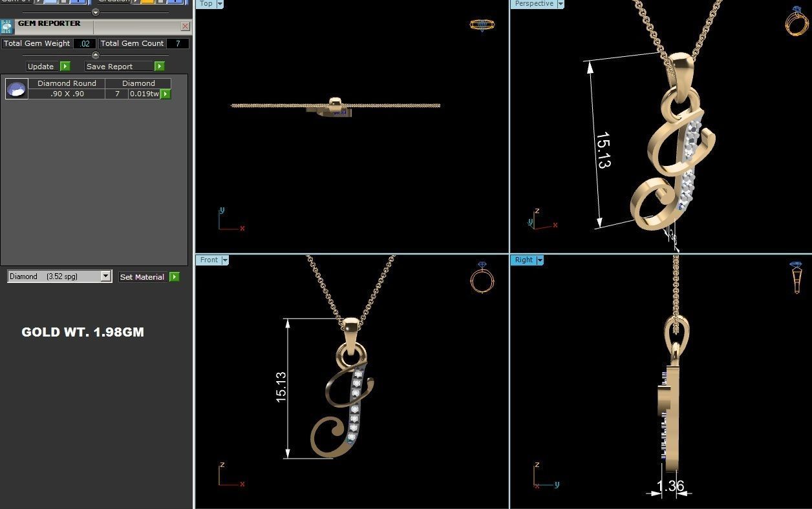Run Save Report with its green arrow
Image resolution: width=812 pixels, height=509 pixels.
click(x=159, y=67)
